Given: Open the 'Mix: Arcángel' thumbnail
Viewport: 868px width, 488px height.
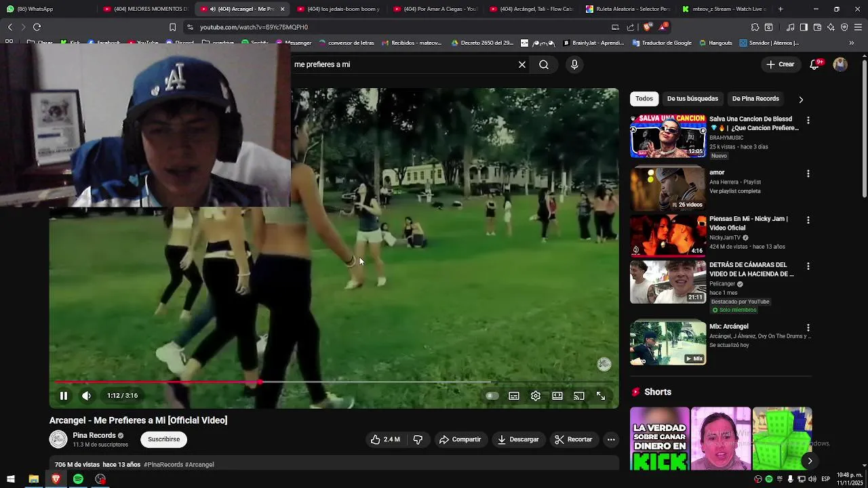Looking at the screenshot, I should tap(668, 344).
